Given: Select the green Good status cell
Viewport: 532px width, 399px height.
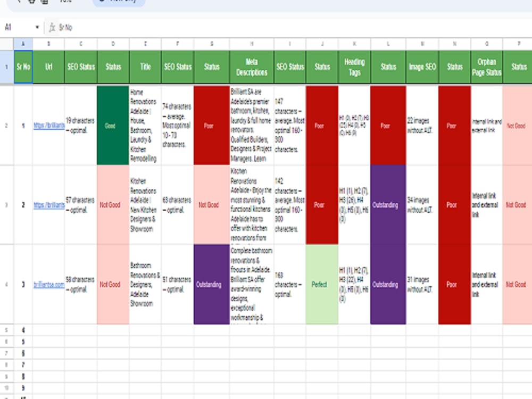Looking at the screenshot, I should click(113, 126).
